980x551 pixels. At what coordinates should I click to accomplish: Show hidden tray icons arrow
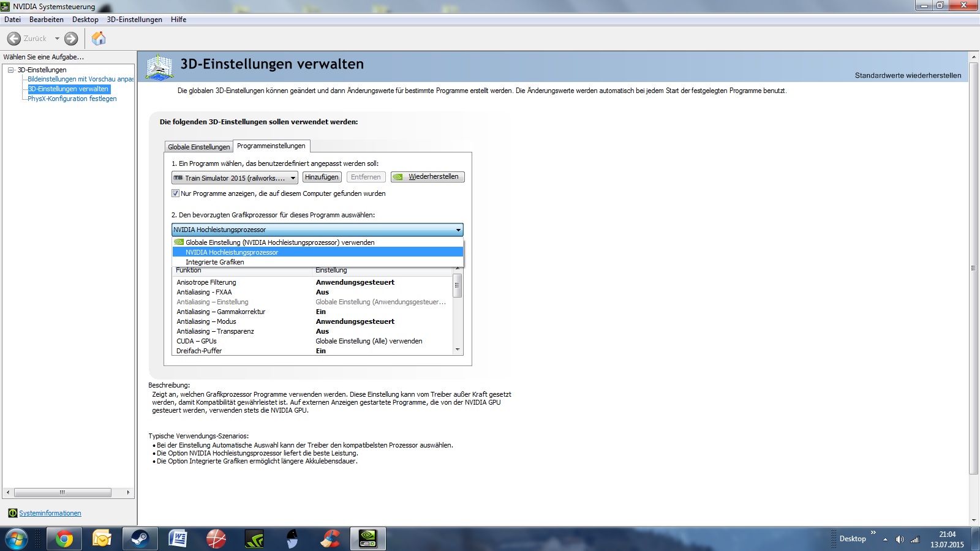click(885, 539)
